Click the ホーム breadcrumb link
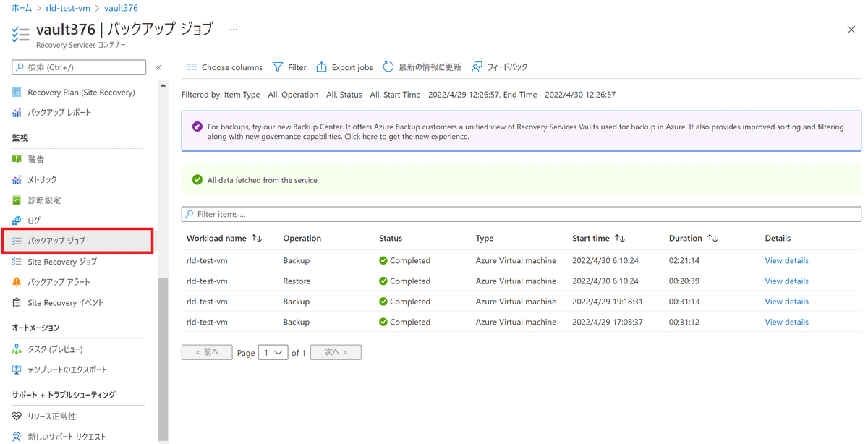Image resolution: width=868 pixels, height=444 pixels. 22,8
